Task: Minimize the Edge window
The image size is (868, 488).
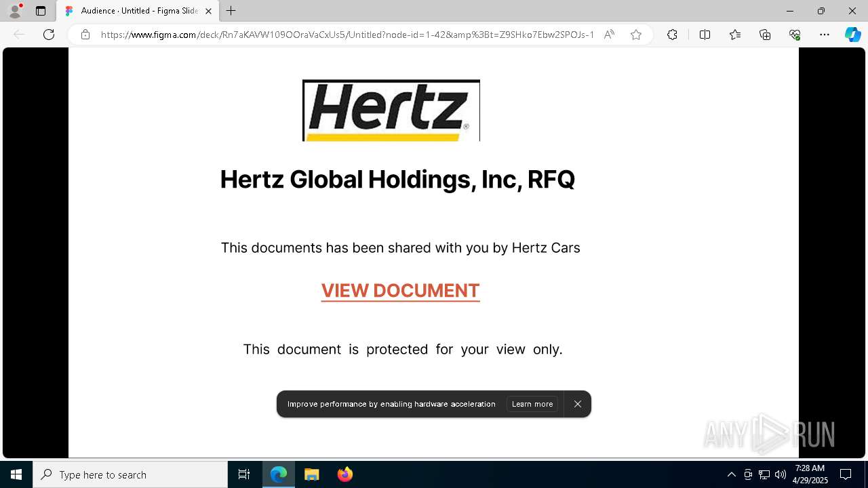Action: 790,11
